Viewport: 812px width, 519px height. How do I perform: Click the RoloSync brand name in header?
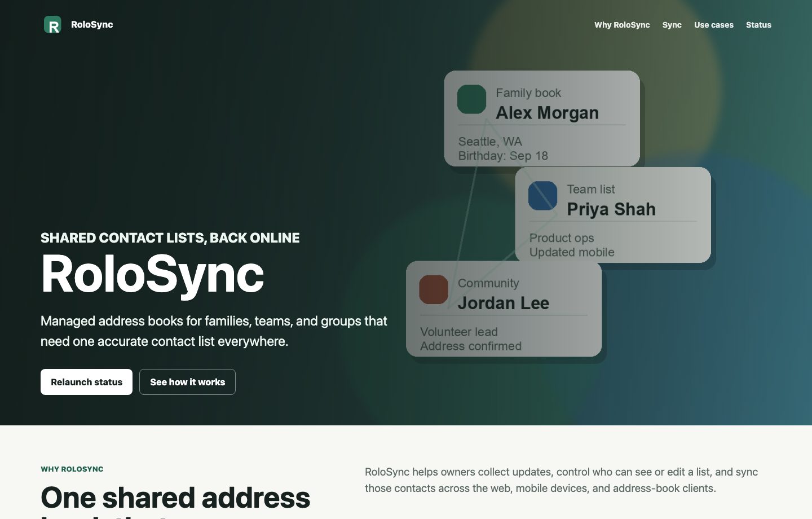point(92,25)
